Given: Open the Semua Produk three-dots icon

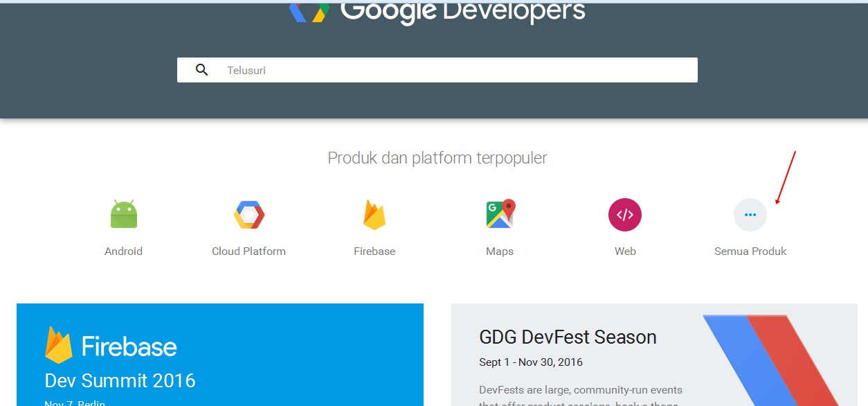Looking at the screenshot, I should click(750, 215).
